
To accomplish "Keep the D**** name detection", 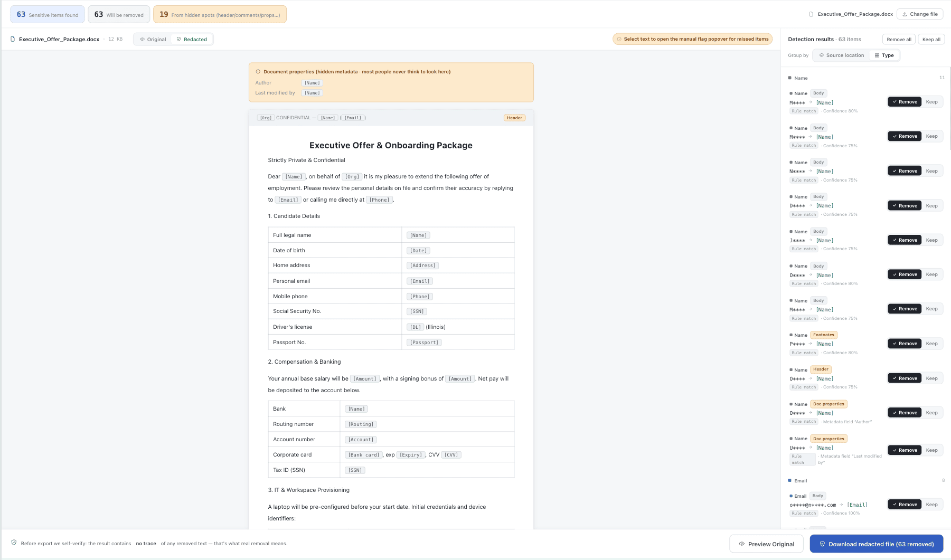I will pyautogui.click(x=932, y=206).
